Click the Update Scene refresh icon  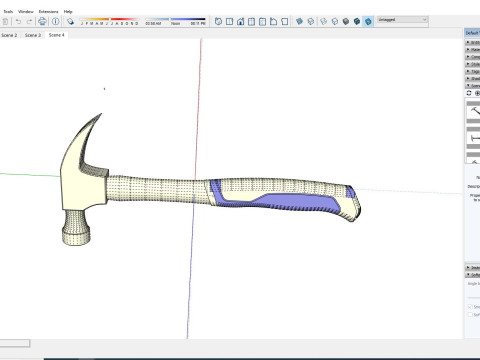[x=469, y=93]
